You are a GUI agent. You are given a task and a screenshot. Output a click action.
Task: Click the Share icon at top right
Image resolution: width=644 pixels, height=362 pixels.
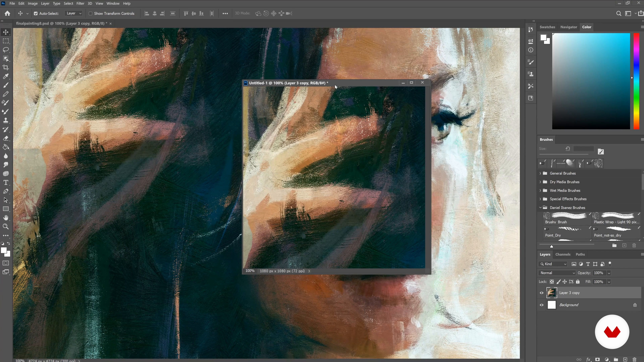641,13
